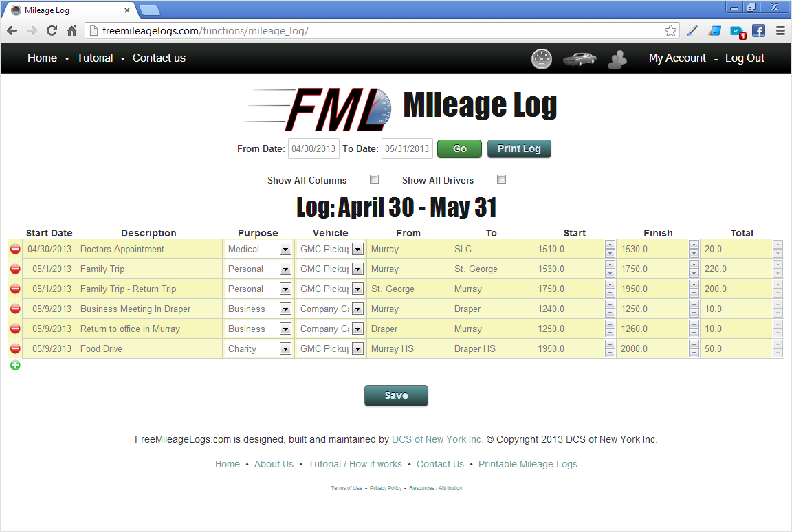Delete the Family Trip - Return Trip row
The height and width of the screenshot is (532, 792).
click(x=15, y=289)
